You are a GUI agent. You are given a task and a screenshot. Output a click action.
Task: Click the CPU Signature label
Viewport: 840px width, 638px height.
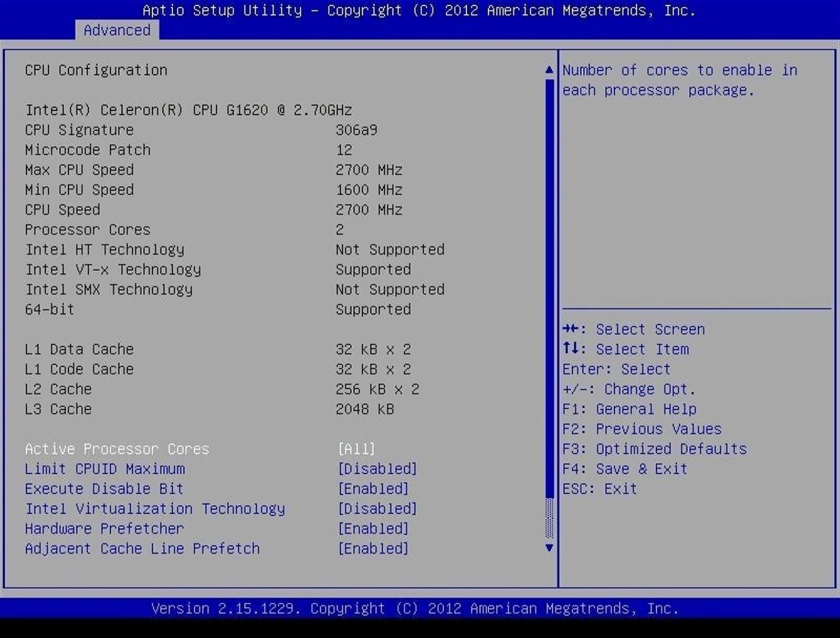(79, 130)
